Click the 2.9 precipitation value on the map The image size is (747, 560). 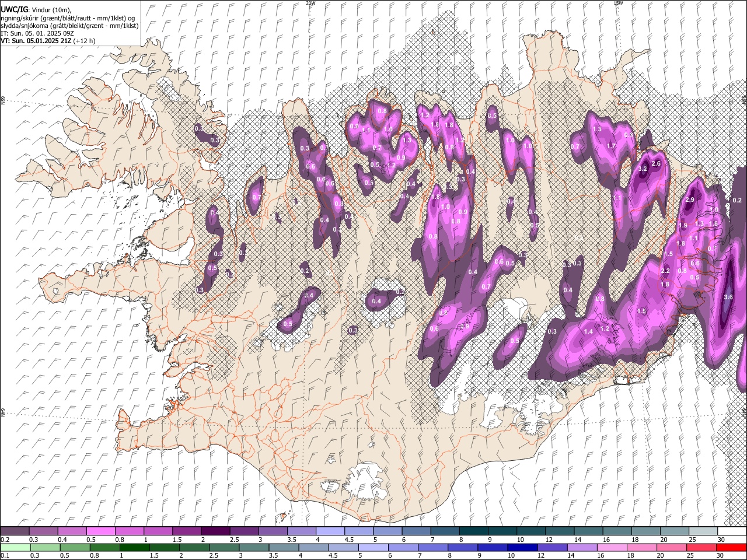pos(690,199)
